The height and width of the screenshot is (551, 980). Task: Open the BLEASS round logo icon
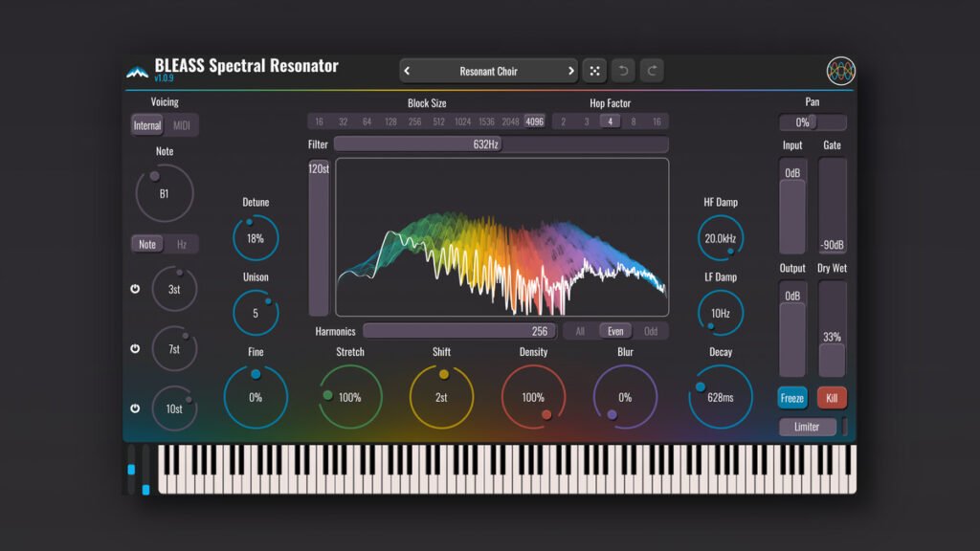[x=840, y=71]
